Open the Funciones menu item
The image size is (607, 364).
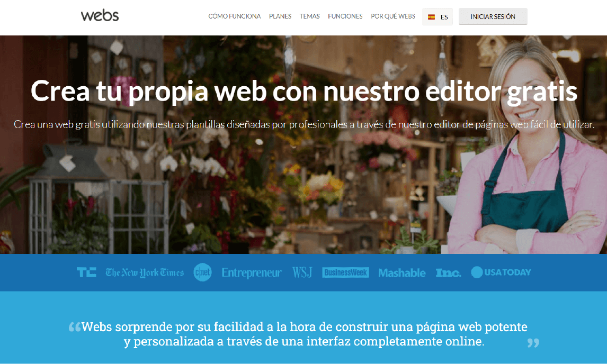pyautogui.click(x=345, y=16)
